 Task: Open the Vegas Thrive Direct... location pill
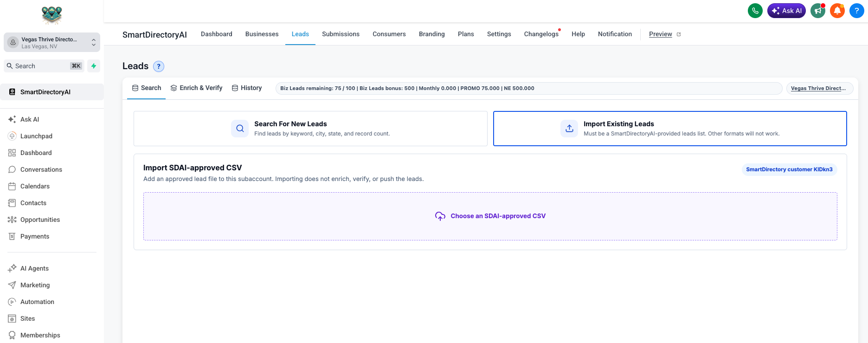pos(820,88)
